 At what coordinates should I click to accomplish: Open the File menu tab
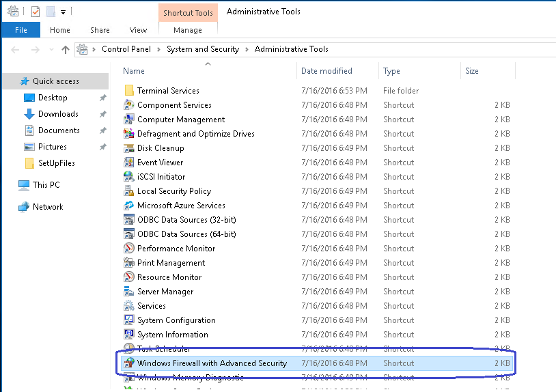(21, 30)
